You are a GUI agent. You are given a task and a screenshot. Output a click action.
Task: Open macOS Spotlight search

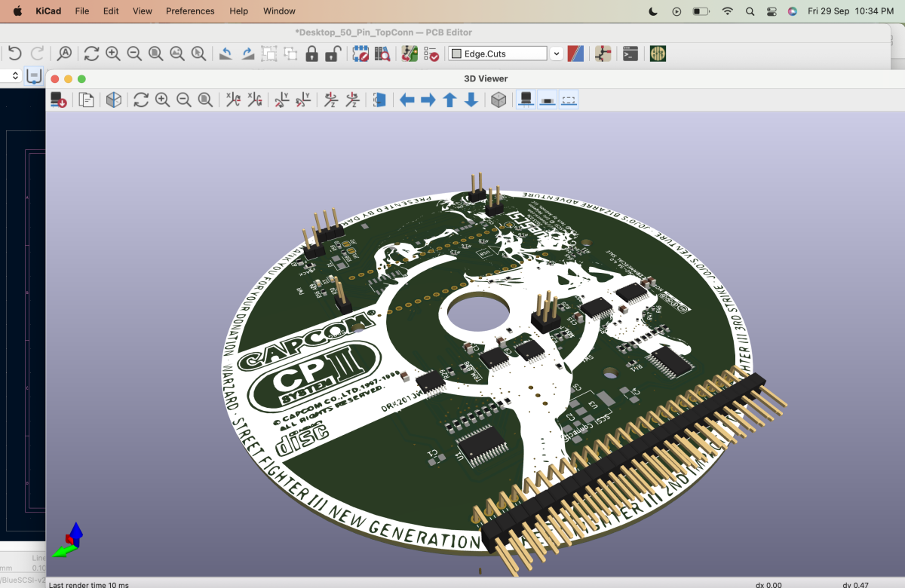(x=750, y=11)
